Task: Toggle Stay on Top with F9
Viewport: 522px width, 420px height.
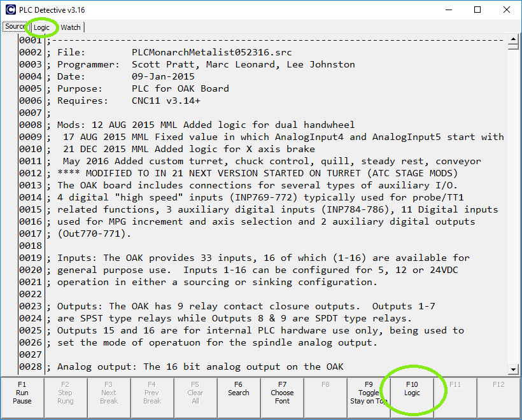Action: [x=369, y=393]
